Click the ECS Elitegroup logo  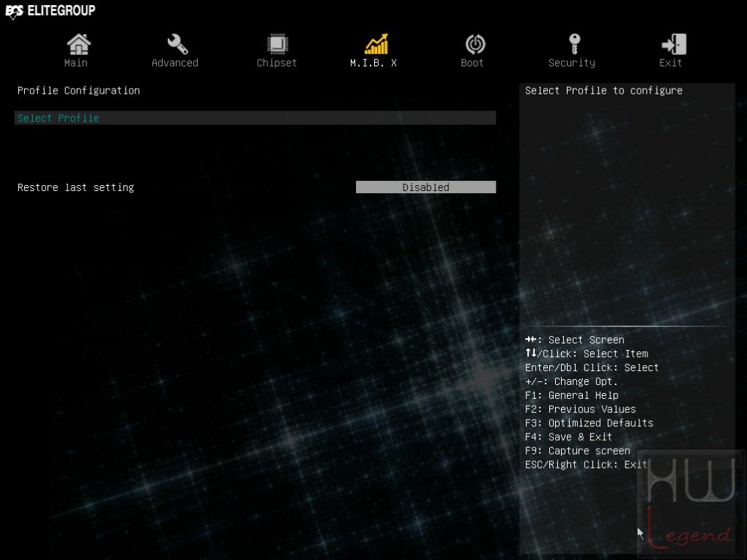tap(50, 11)
